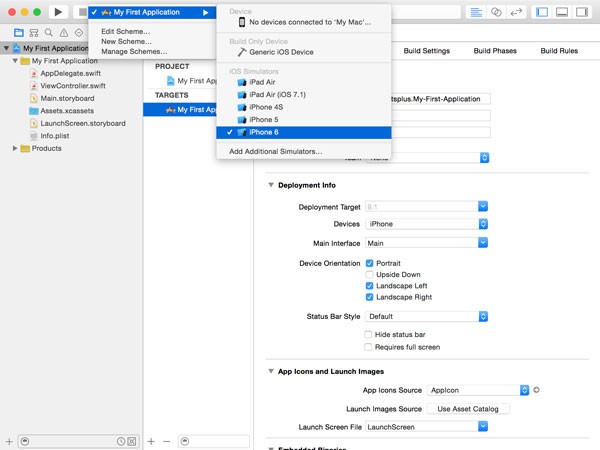The image size is (600, 450).
Task: Switch to the Build Rules tab
Action: (559, 51)
